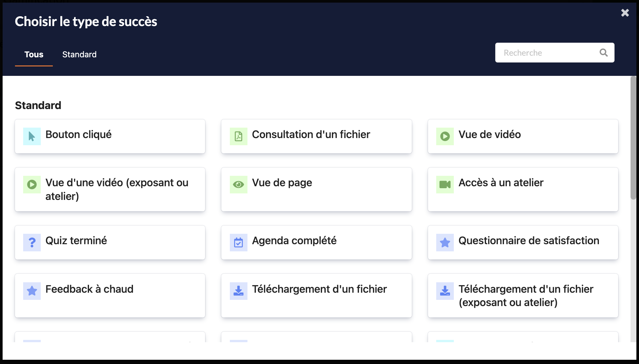Click the vertical scrollbar thumb
Screen dimensions: 639x364
[x=633, y=137]
